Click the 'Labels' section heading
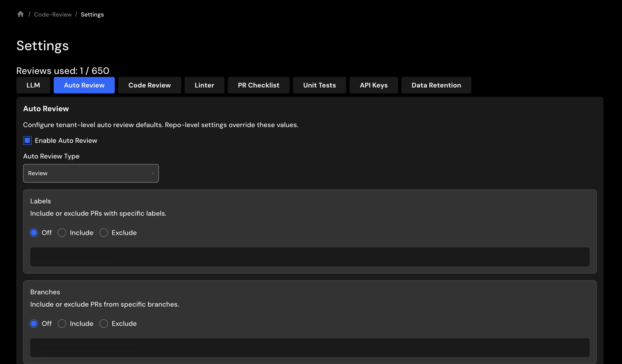The width and height of the screenshot is (622, 364). pyautogui.click(x=41, y=201)
